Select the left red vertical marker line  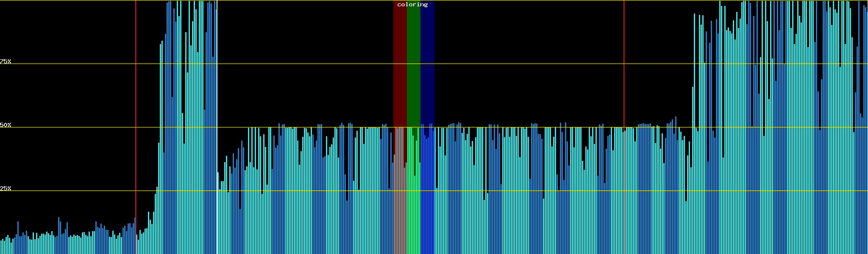click(136, 106)
